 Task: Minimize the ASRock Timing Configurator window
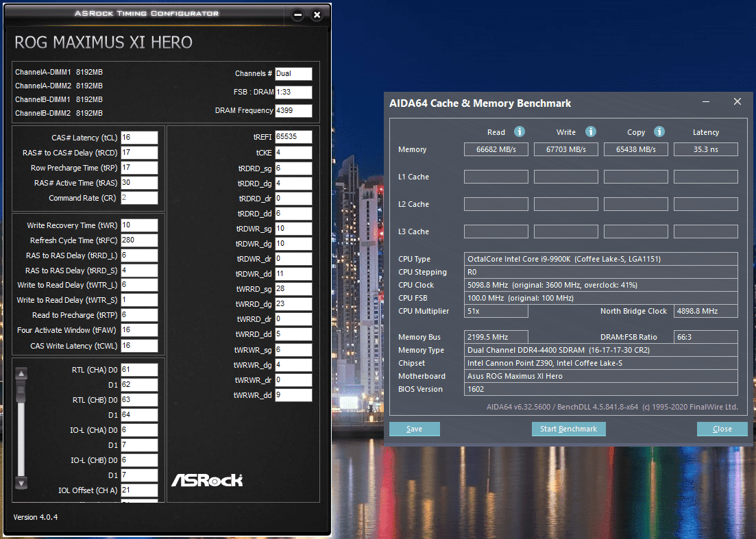(x=298, y=15)
